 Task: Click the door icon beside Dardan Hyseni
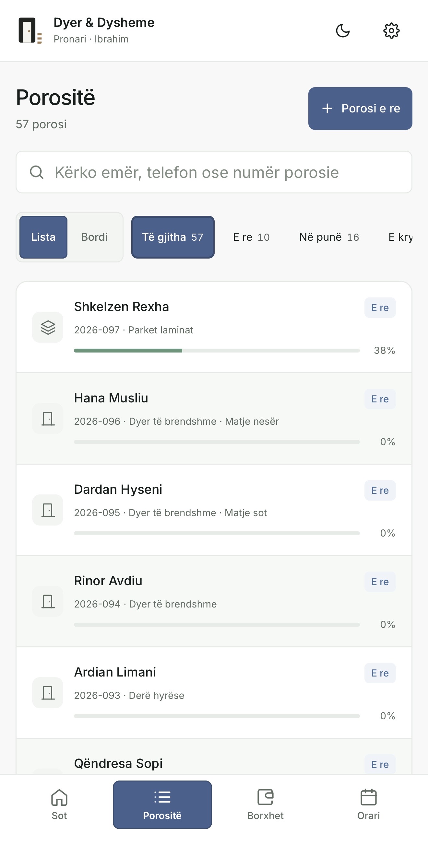tap(48, 510)
